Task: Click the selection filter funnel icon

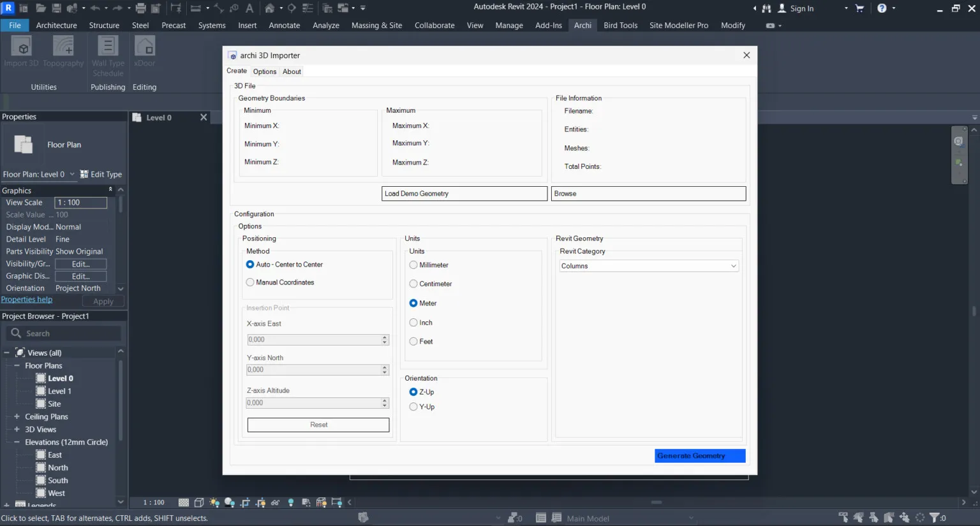Action: coord(935,518)
